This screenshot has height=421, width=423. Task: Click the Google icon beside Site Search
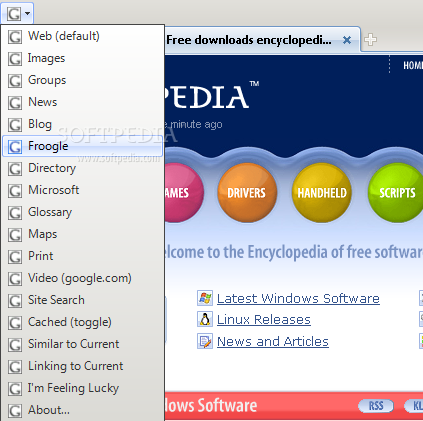coord(15,301)
